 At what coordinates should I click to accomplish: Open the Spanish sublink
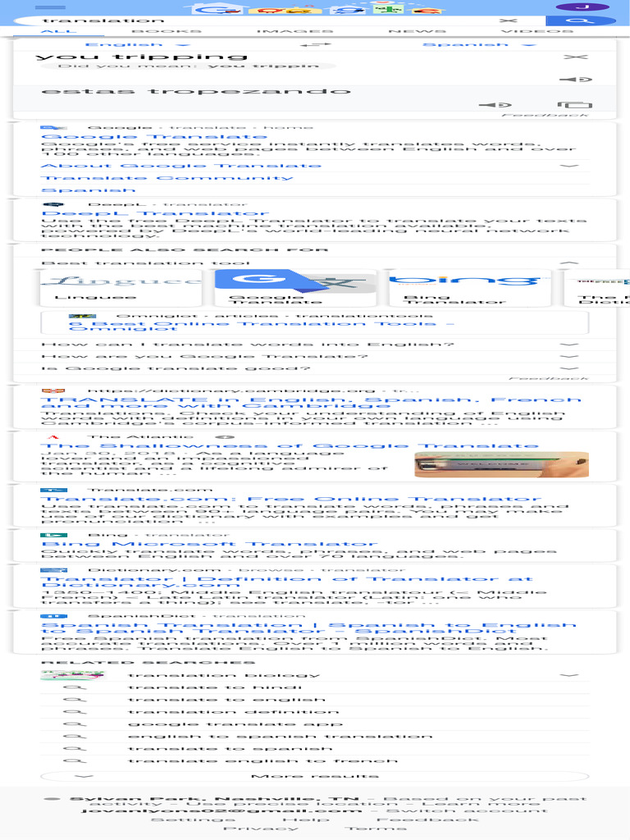pos(89,190)
